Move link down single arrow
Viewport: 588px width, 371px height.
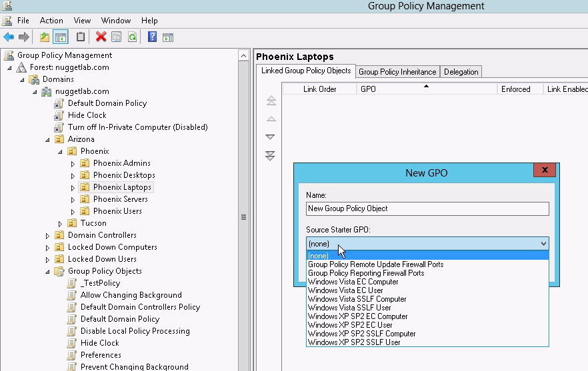point(270,137)
